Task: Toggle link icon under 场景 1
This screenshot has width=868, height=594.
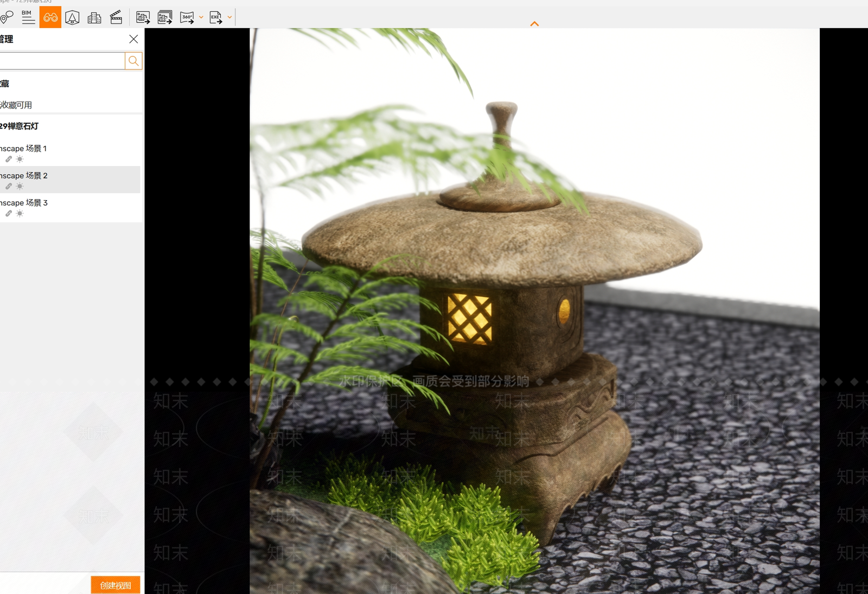Action: [x=9, y=159]
